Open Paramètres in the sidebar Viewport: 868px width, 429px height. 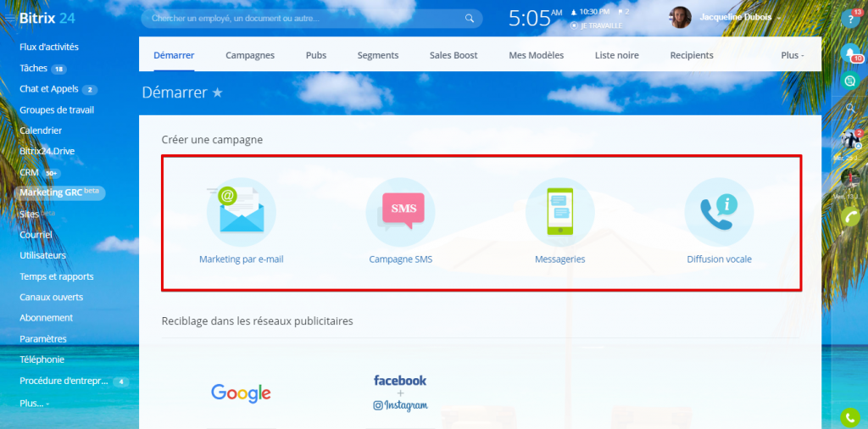tap(43, 339)
